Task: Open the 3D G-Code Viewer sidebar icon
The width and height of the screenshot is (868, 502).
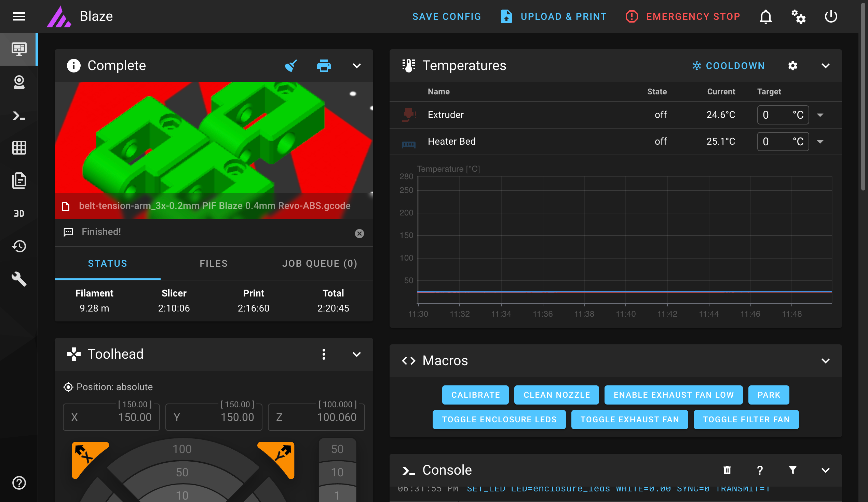Action: [x=19, y=213]
